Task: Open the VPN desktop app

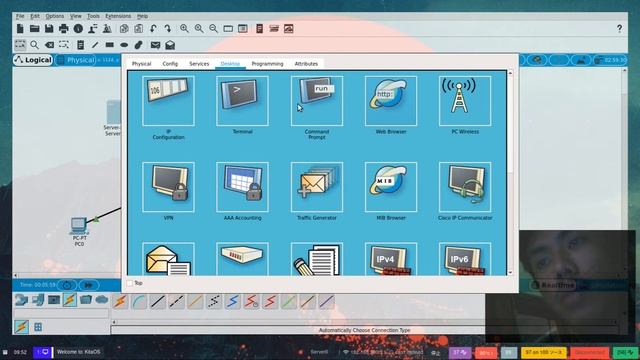Action: pyautogui.click(x=168, y=187)
